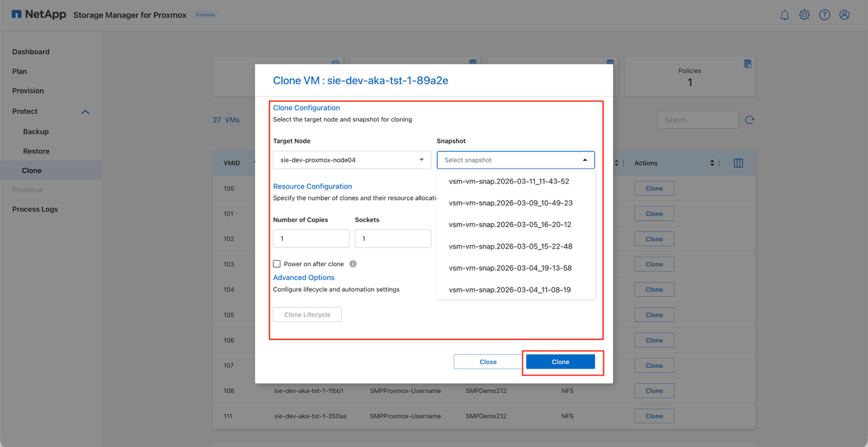Clone the VM with VMID 100

coord(654,188)
